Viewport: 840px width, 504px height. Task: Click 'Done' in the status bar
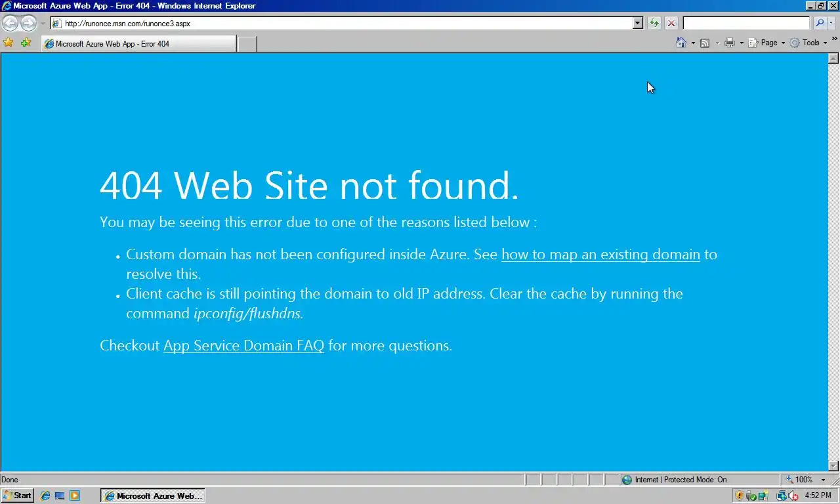point(10,480)
